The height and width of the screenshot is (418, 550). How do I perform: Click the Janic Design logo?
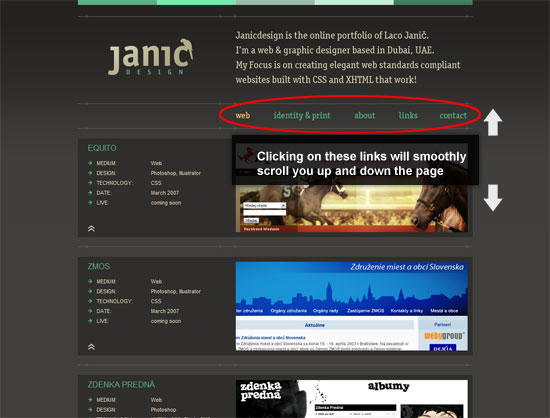[x=150, y=57]
